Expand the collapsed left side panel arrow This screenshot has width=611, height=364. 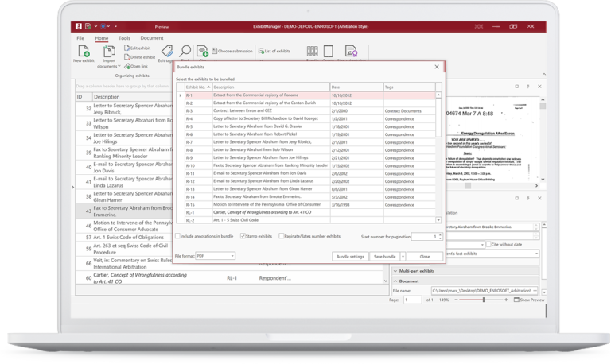point(73,188)
